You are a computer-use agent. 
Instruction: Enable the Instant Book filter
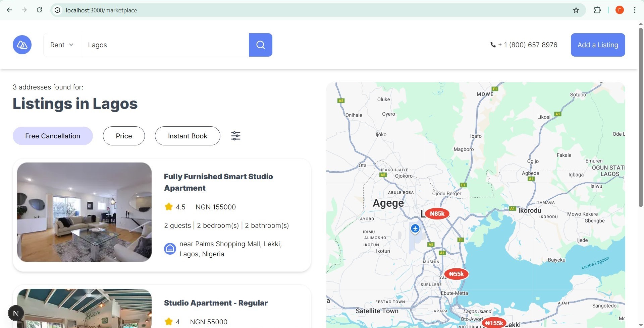187,136
